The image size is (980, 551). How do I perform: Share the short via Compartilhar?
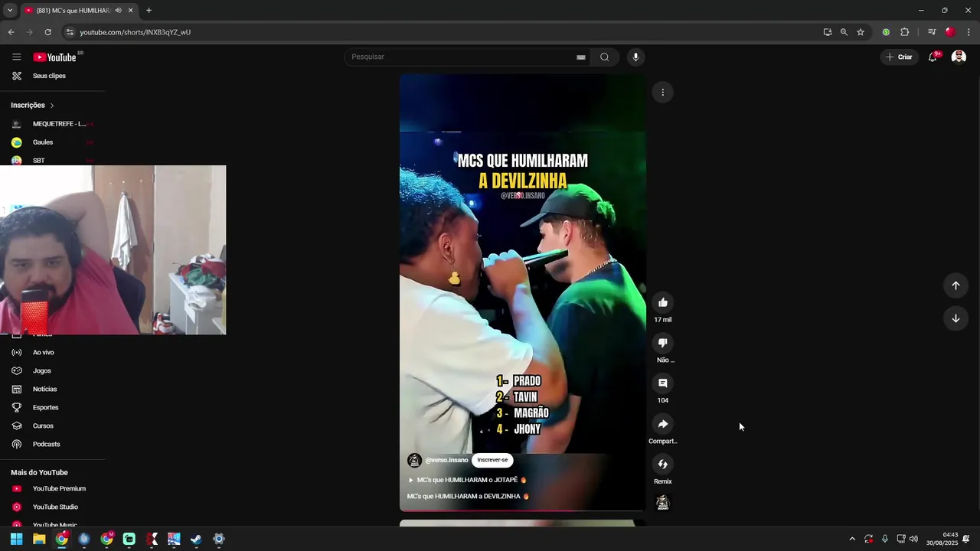click(663, 424)
